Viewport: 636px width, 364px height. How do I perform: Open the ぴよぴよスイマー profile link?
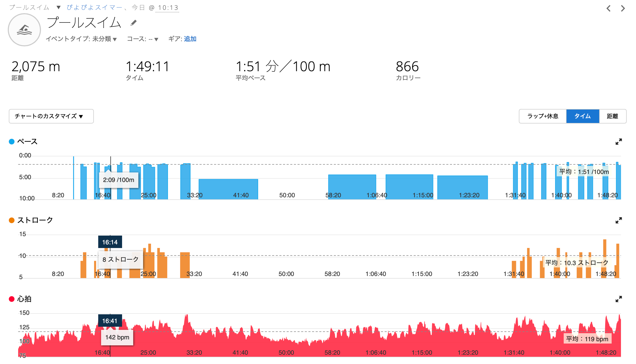[94, 8]
